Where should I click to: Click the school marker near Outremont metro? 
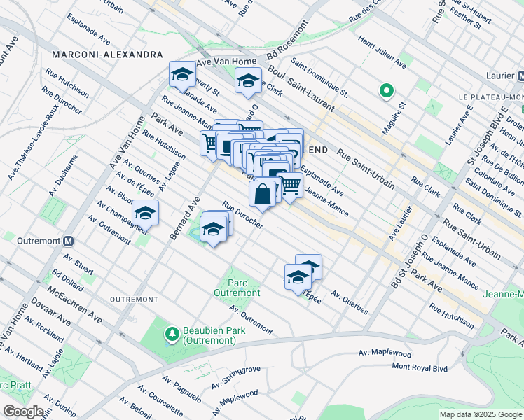coord(145,213)
